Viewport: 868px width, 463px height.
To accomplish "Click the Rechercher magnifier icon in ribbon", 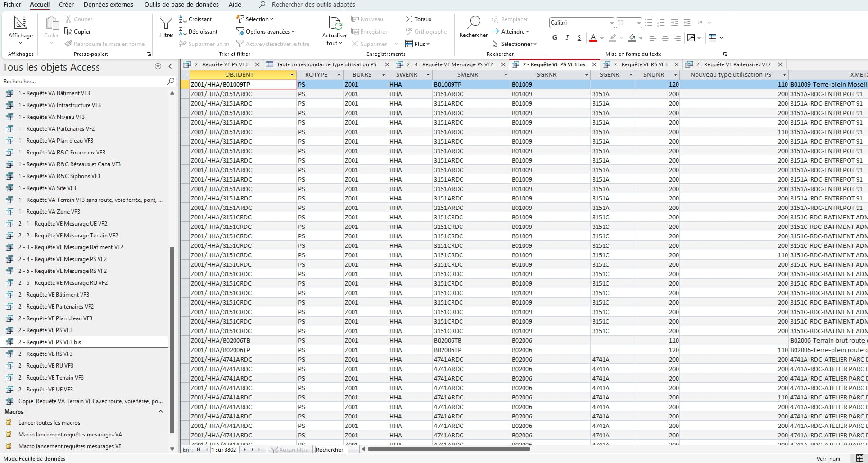I will [x=473, y=22].
